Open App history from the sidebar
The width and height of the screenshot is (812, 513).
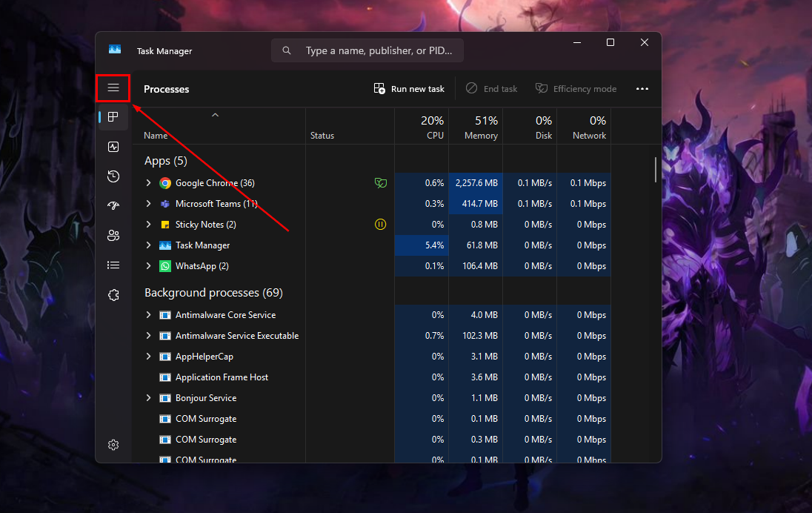tap(113, 176)
